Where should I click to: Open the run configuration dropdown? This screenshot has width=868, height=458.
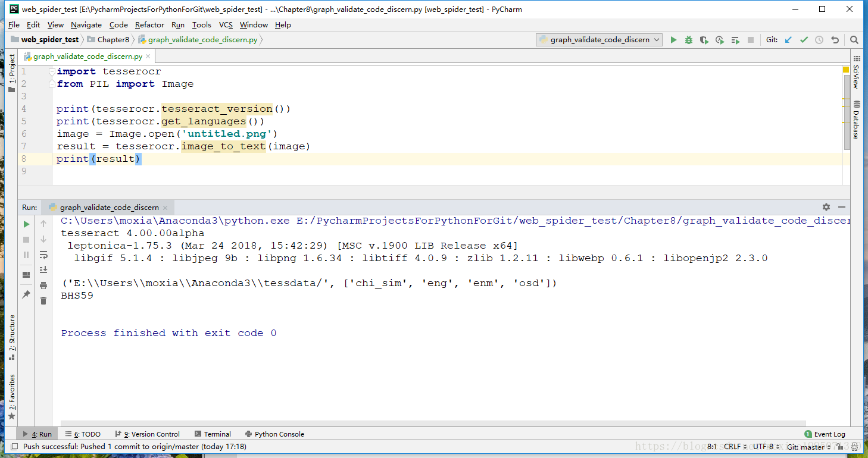click(x=600, y=40)
